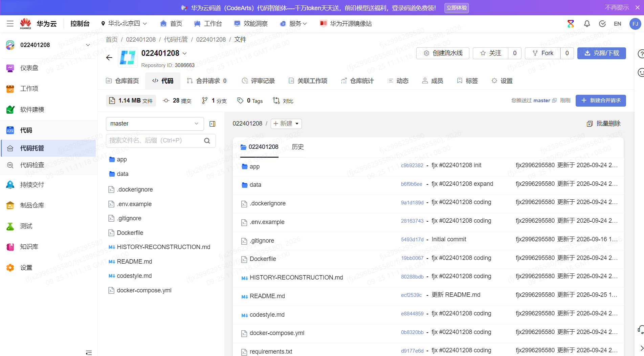Viewport: 644px width, 356px height.
Task: Click 新建合并请求 button
Action: (601, 101)
